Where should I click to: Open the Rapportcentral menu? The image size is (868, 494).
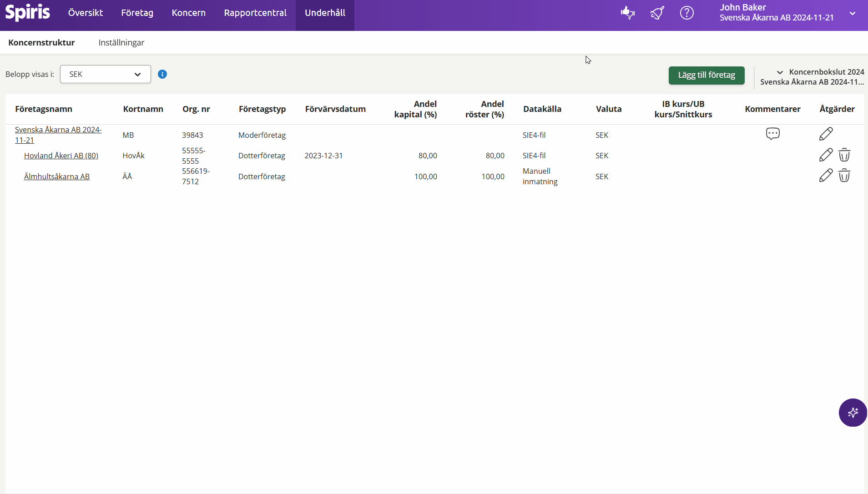255,13
